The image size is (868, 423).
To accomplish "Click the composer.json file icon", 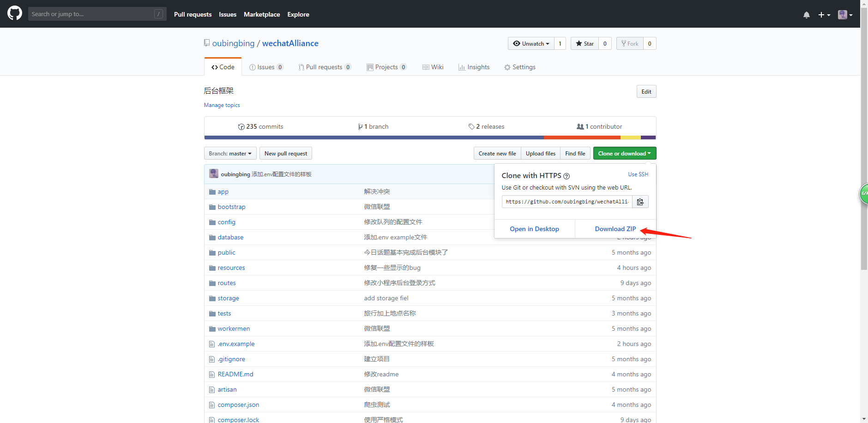I will [x=212, y=405].
